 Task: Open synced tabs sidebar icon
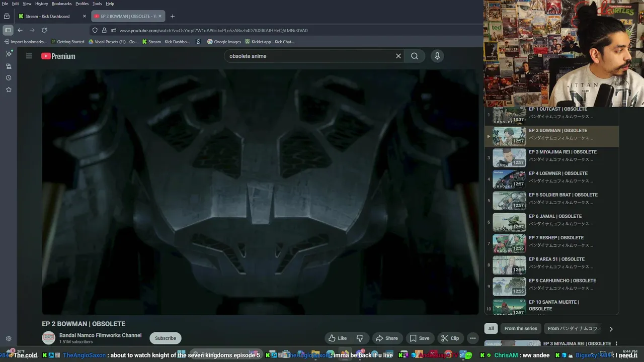coord(9,66)
